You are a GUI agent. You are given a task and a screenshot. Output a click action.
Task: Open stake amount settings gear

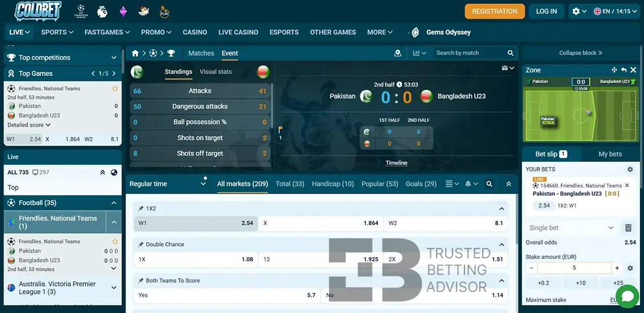click(x=630, y=268)
